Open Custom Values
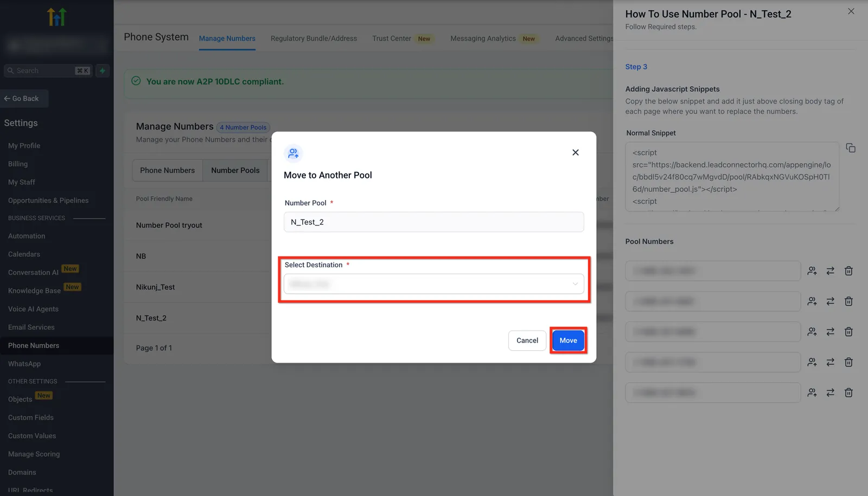The image size is (868, 496). tap(32, 436)
